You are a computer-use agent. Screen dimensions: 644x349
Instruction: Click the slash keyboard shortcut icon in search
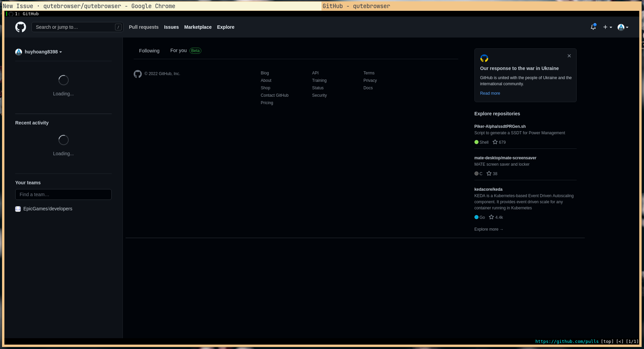click(118, 27)
